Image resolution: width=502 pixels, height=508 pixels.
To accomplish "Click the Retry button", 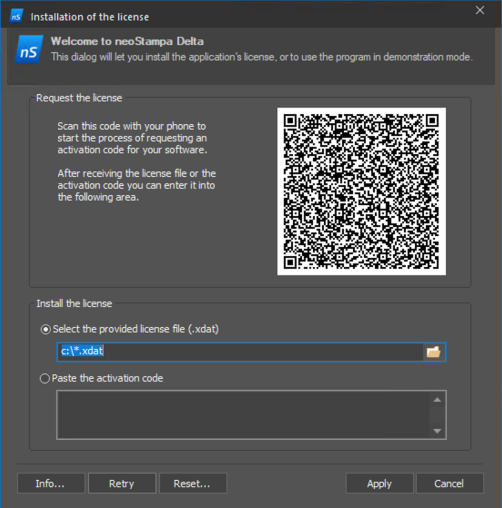I will coord(122,483).
